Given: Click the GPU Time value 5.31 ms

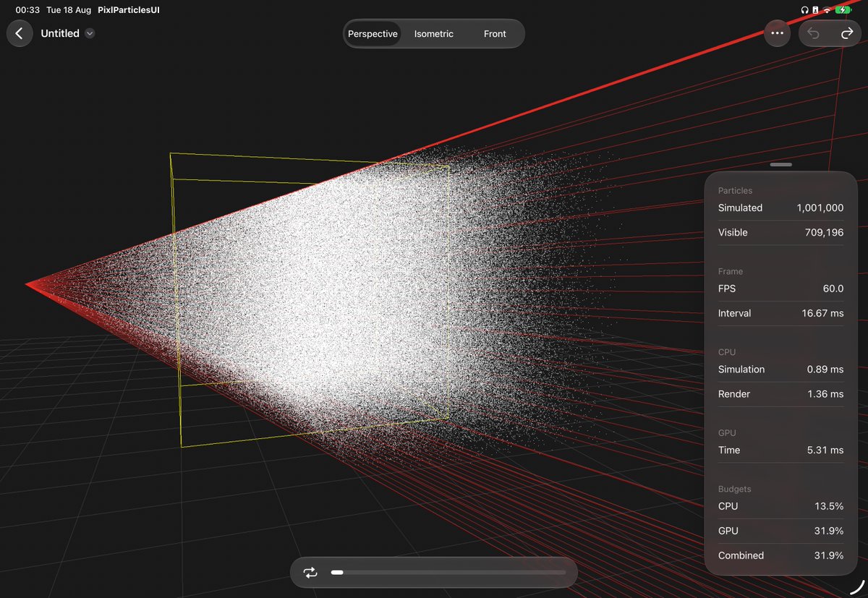Looking at the screenshot, I should [825, 450].
